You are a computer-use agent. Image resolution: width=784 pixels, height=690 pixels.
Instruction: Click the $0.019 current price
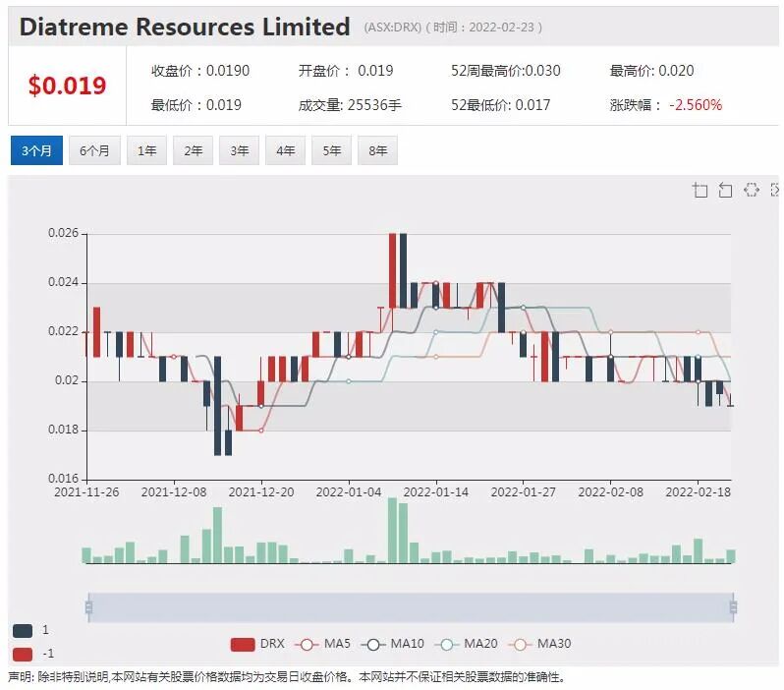[67, 86]
